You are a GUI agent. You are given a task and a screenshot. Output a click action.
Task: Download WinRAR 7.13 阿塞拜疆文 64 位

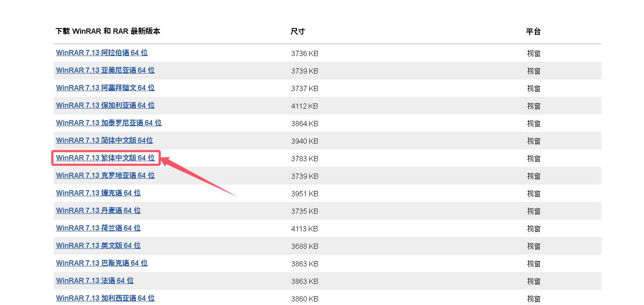[x=105, y=88]
